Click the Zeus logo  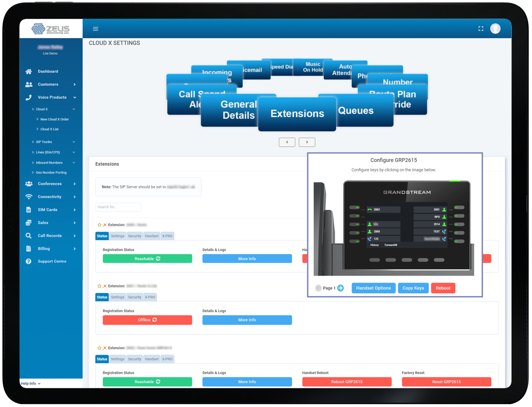[x=51, y=29]
